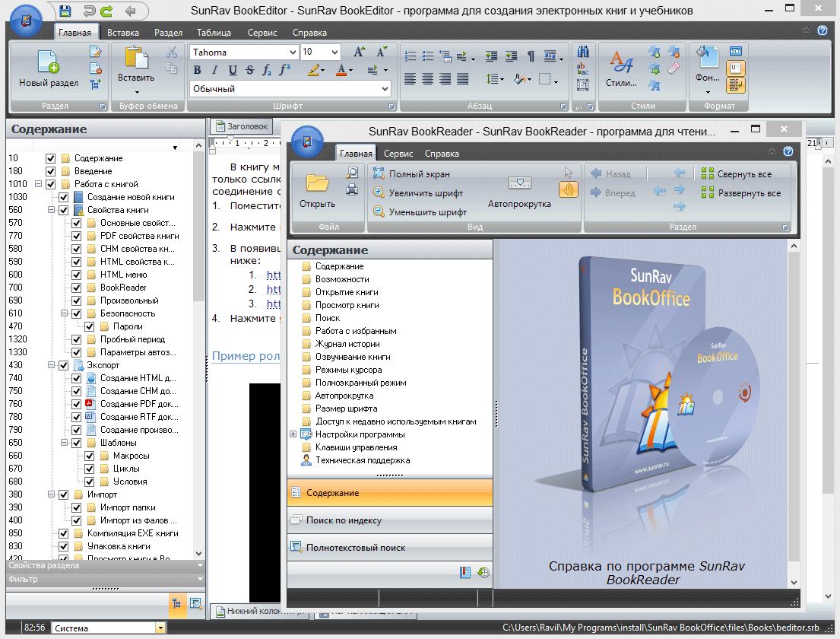Click Свернуть все in BookReader

coord(737,173)
